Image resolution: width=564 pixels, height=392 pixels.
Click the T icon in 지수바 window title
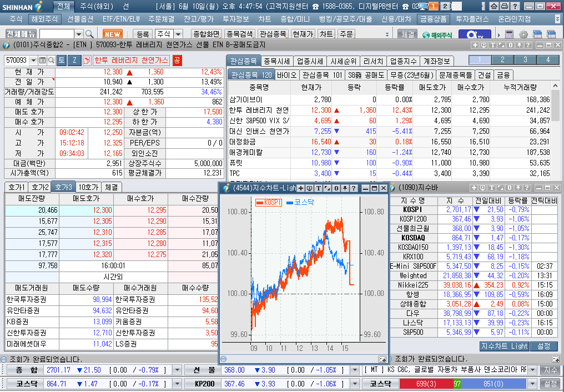tap(492, 188)
